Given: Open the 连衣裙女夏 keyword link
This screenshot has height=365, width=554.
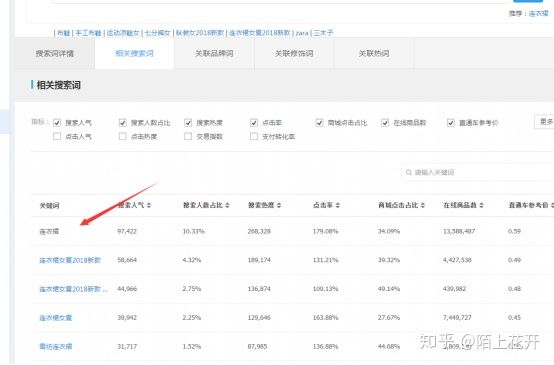Looking at the screenshot, I should tap(55, 318).
